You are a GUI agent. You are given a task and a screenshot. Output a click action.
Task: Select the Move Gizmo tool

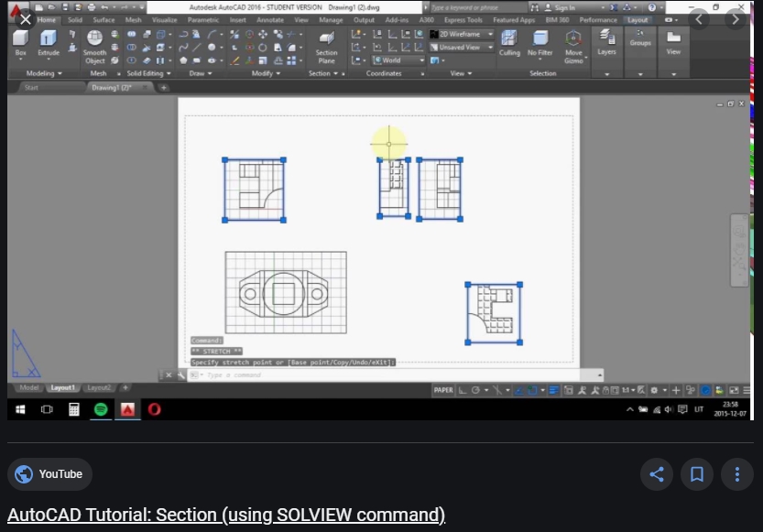[x=573, y=47]
